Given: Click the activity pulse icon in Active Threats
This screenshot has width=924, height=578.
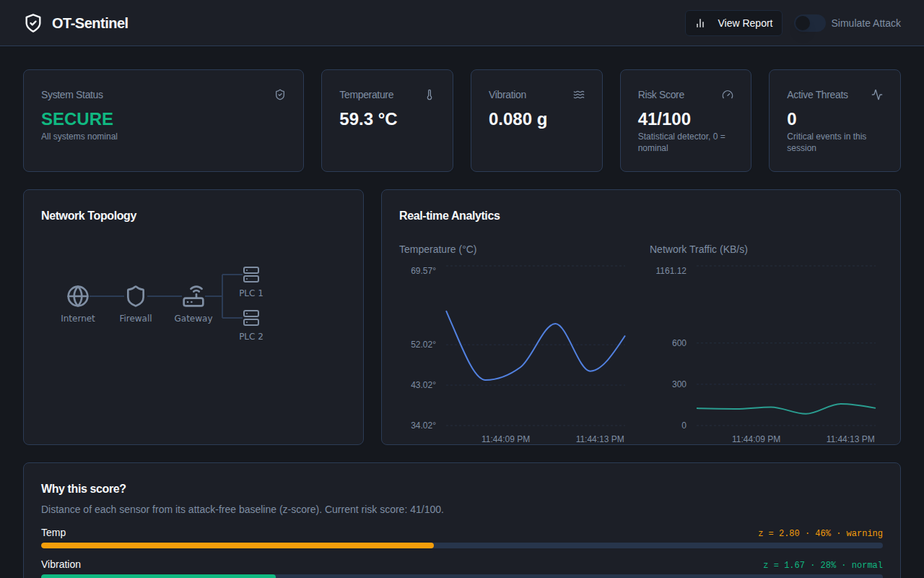Looking at the screenshot, I should pos(877,95).
